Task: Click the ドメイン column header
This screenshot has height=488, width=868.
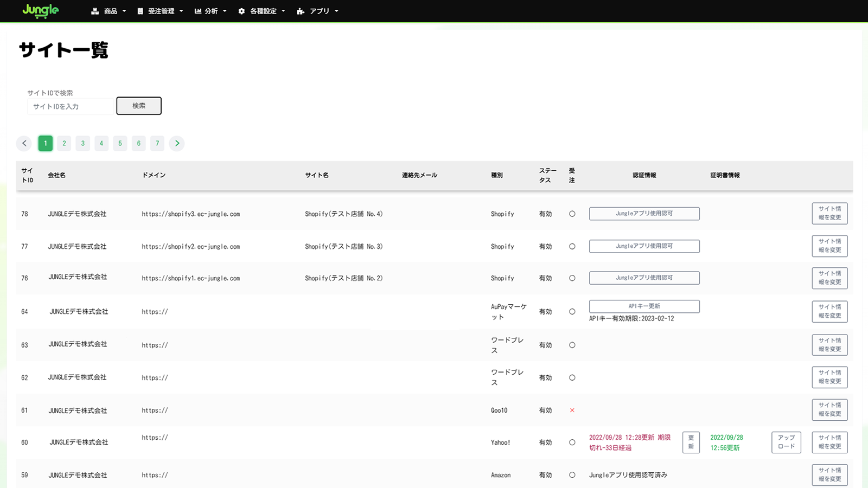Action: pyautogui.click(x=154, y=175)
